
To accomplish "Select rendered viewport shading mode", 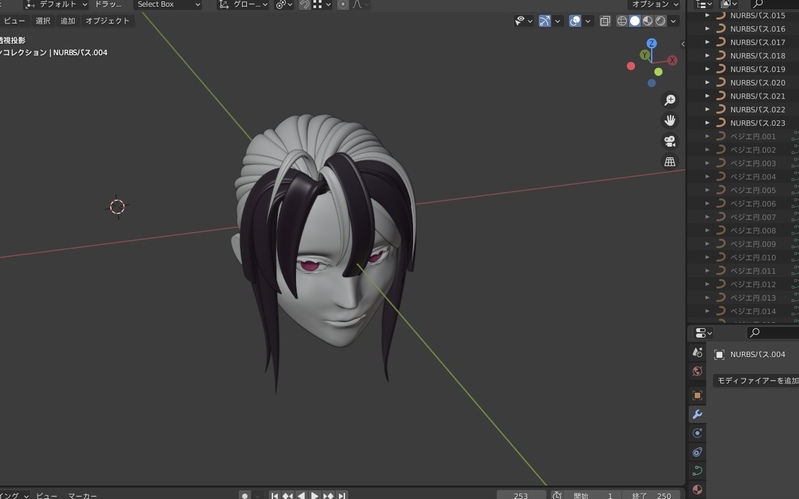I will point(661,21).
